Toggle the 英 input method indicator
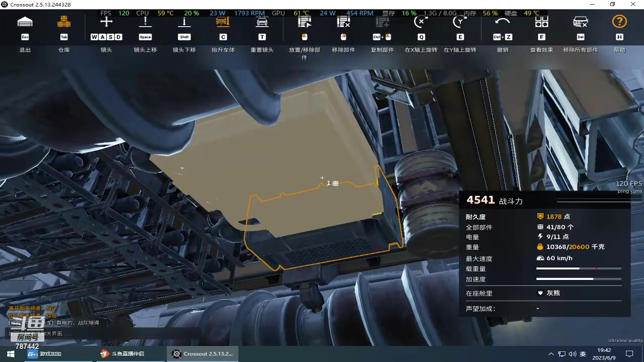This screenshot has height=362, width=644. point(583,354)
